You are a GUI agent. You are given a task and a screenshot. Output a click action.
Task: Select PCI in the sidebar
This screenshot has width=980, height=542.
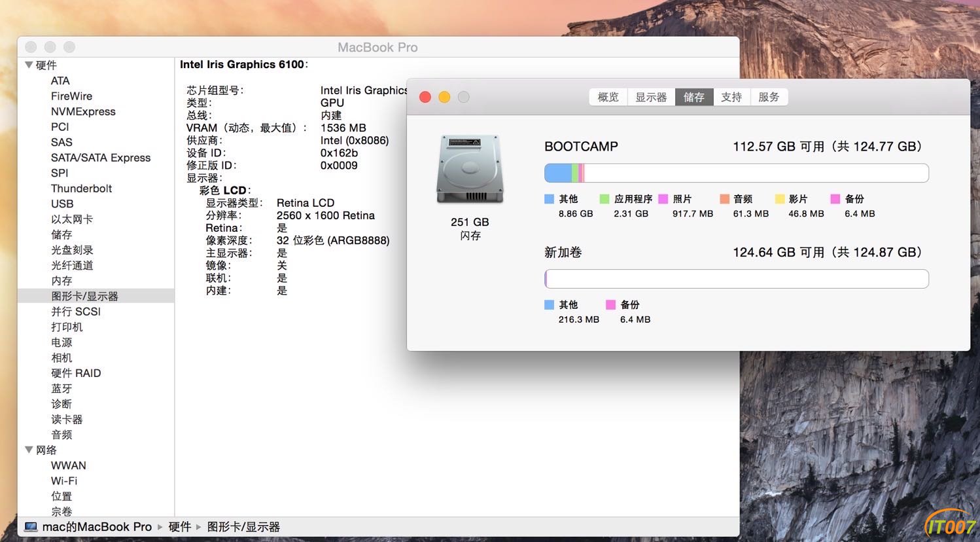pyautogui.click(x=60, y=127)
